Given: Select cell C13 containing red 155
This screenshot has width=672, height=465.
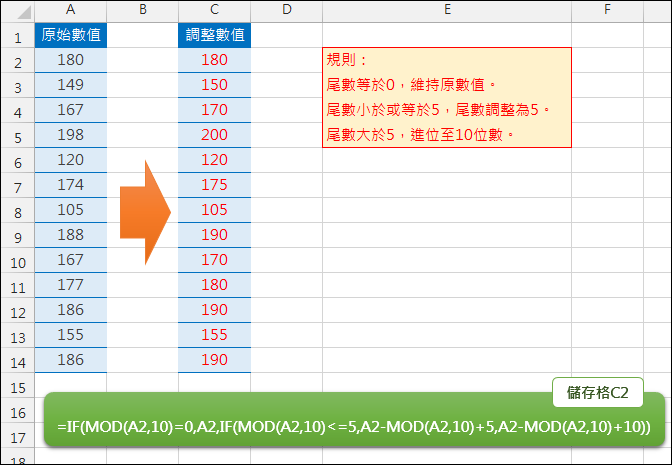Looking at the screenshot, I should point(214,335).
